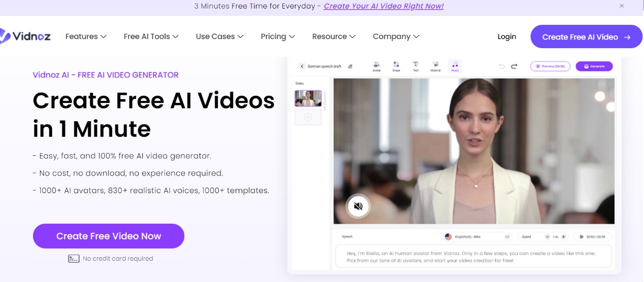The width and height of the screenshot is (644, 282).
Task: Click the 'Easy, fast, and 100% free' bullet
Action: click(122, 156)
